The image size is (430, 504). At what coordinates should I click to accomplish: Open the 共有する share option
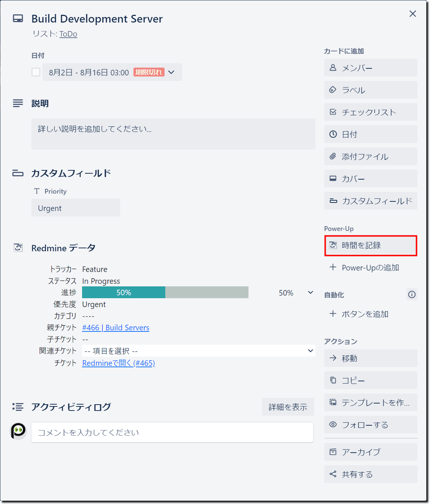click(x=333, y=474)
